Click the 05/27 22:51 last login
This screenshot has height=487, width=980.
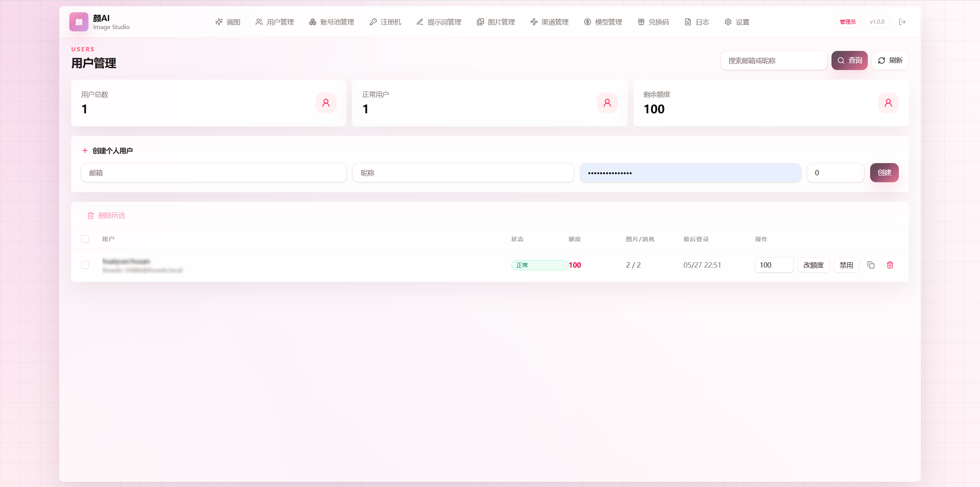point(702,265)
